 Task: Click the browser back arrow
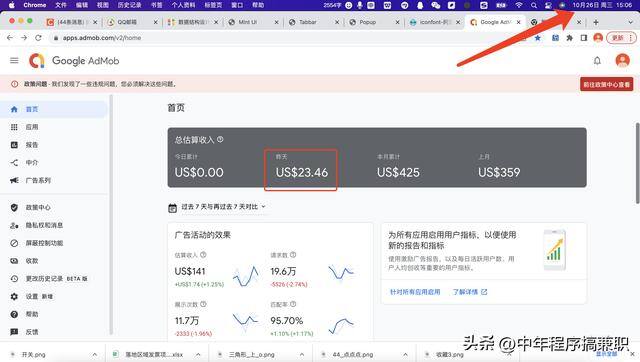pyautogui.click(x=10, y=38)
